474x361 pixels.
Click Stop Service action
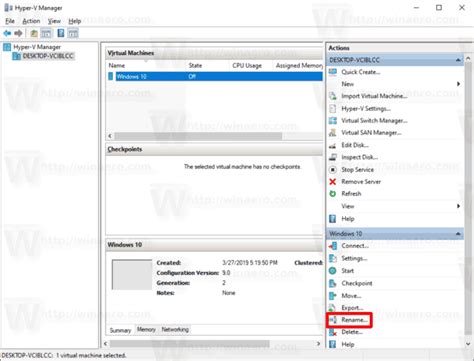(x=357, y=170)
